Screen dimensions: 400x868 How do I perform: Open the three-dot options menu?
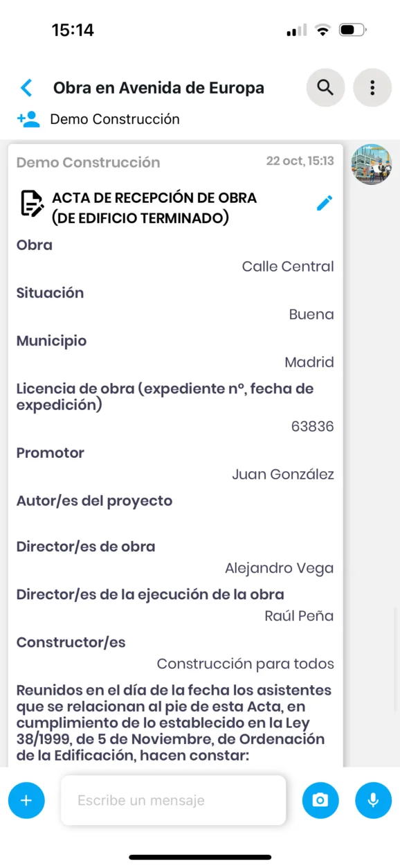pyautogui.click(x=372, y=87)
